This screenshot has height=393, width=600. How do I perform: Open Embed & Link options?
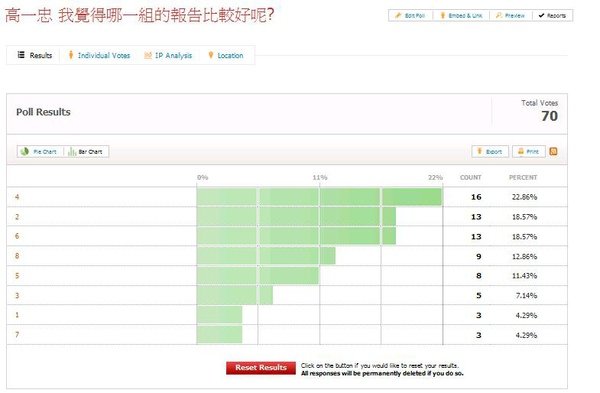click(461, 16)
